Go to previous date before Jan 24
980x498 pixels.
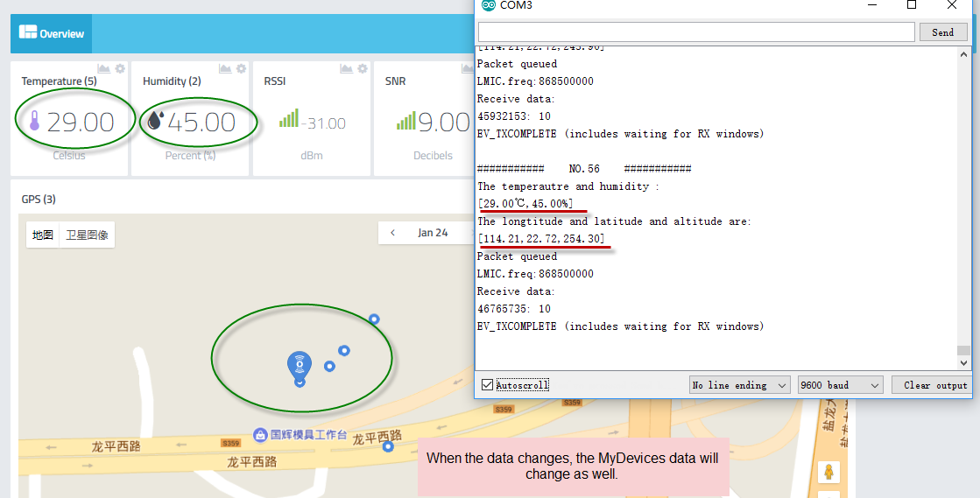click(x=392, y=233)
